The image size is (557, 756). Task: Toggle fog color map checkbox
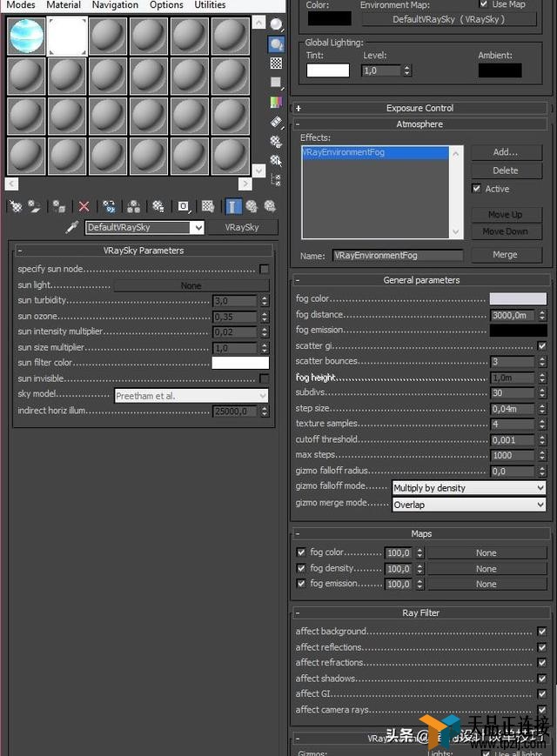pyautogui.click(x=301, y=552)
